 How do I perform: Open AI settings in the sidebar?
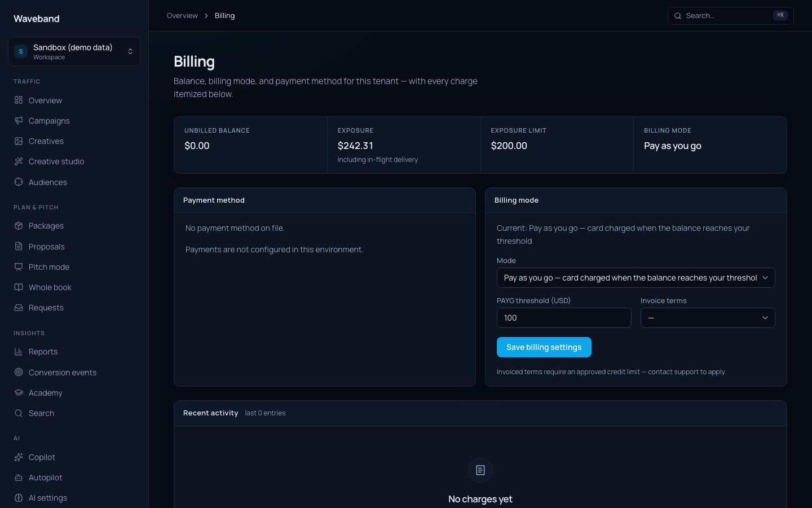click(74, 498)
